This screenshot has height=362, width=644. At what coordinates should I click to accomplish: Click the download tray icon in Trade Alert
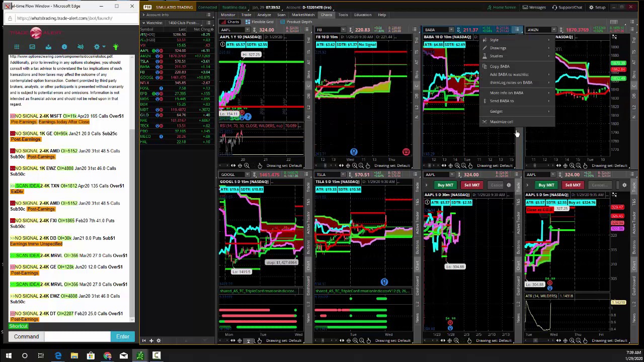[x=48, y=47]
